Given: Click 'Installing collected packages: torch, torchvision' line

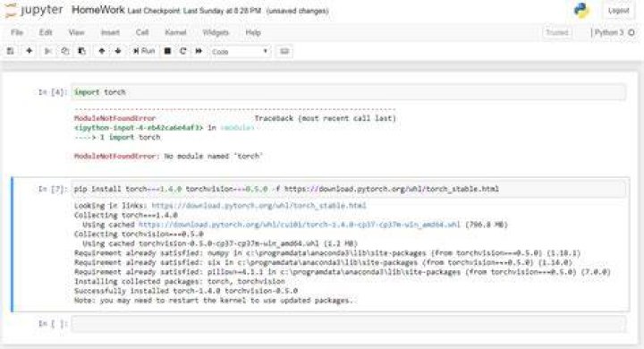Looking at the screenshot, I should pos(180,282).
